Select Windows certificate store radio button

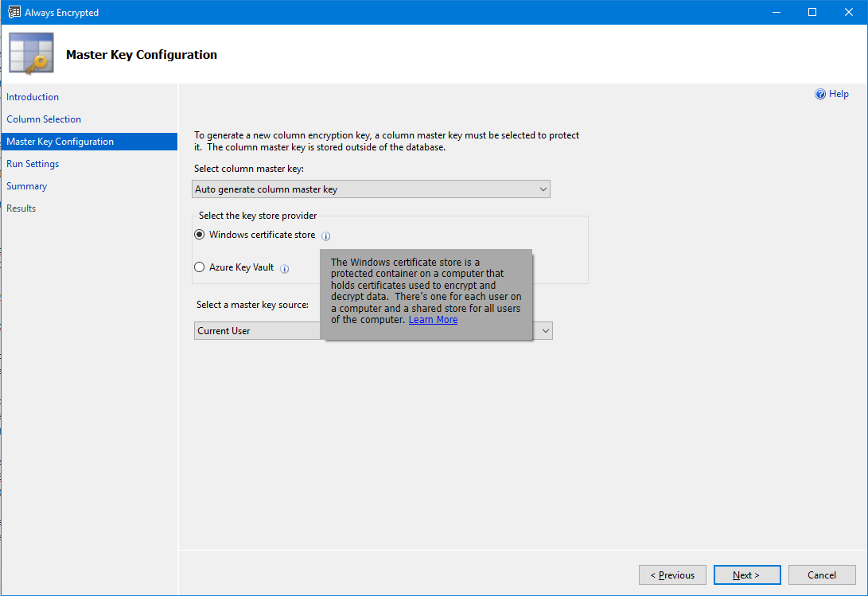tap(200, 235)
